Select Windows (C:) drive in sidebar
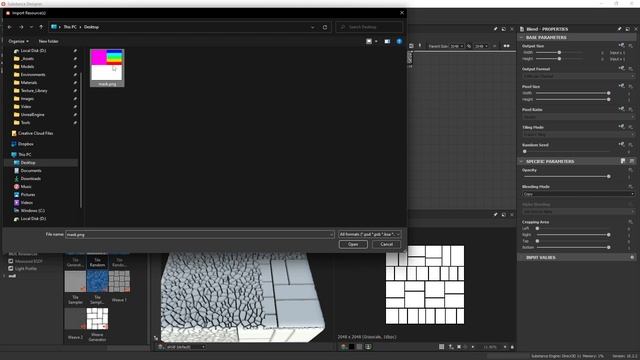This screenshot has width=640, height=360. click(33, 211)
